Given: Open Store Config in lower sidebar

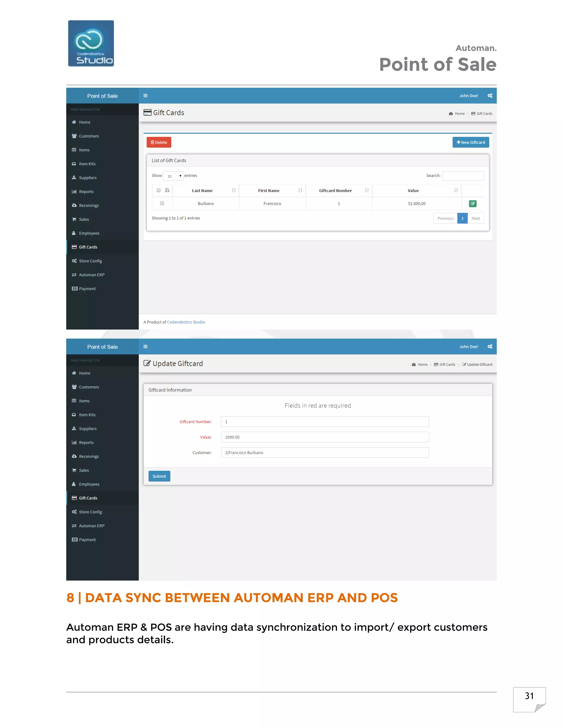Looking at the screenshot, I should click(102, 512).
